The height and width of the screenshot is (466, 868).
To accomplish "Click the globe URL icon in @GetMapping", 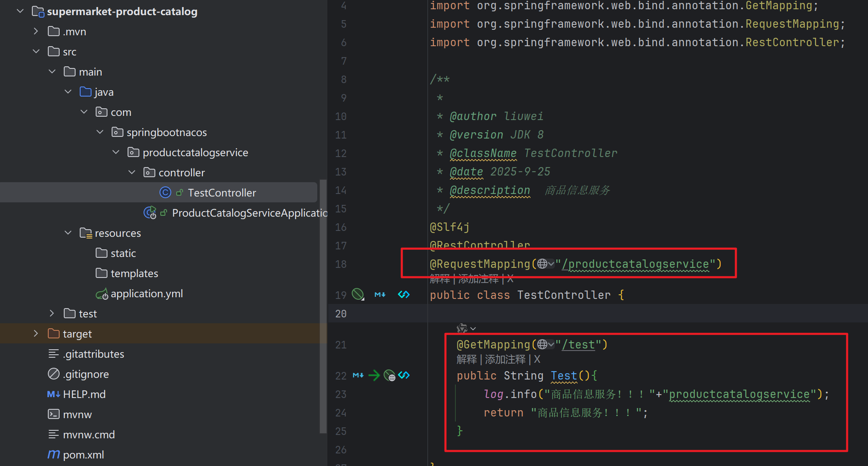I will [542, 344].
